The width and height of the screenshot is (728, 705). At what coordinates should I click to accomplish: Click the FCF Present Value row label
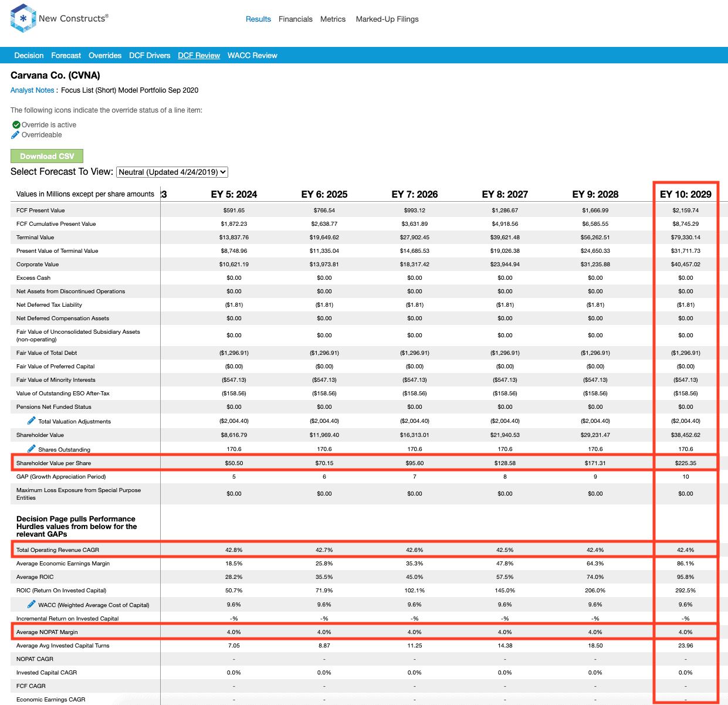click(x=40, y=211)
